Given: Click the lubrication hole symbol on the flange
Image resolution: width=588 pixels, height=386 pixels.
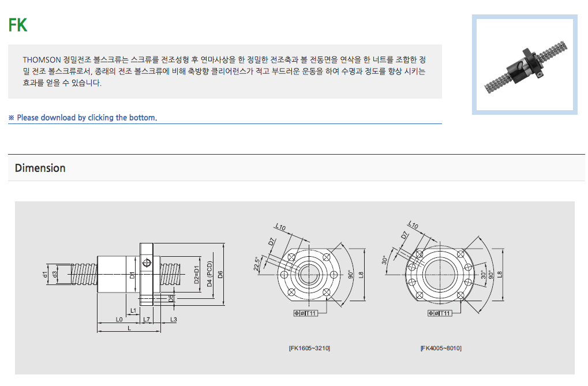Looking at the screenshot, I should click(x=147, y=263).
